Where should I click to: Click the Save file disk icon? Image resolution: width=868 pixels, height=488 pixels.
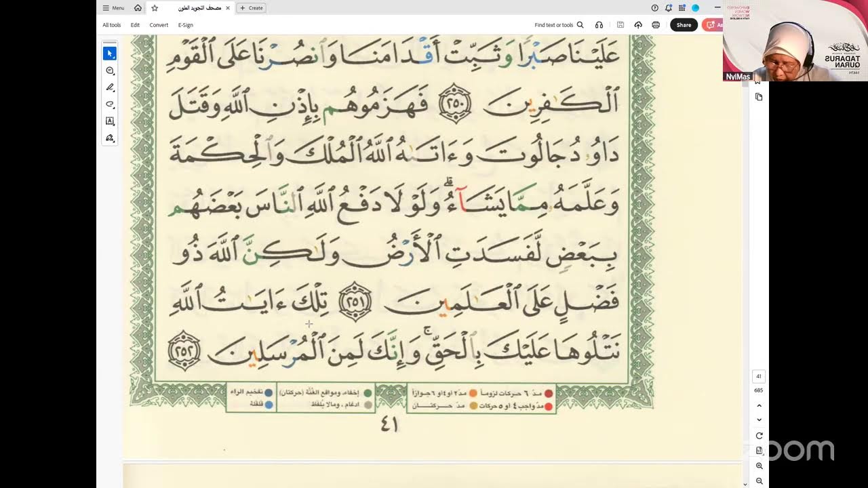[620, 25]
